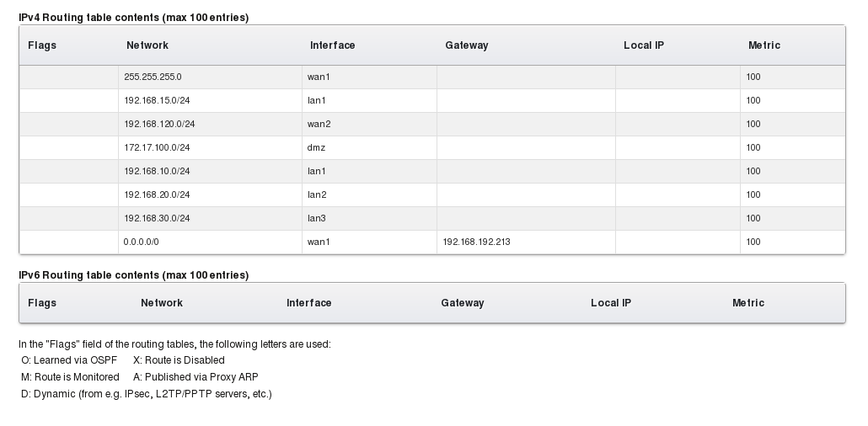Select the 255.255.255.0 network row
Screen dimensions: 868x426
153,77
